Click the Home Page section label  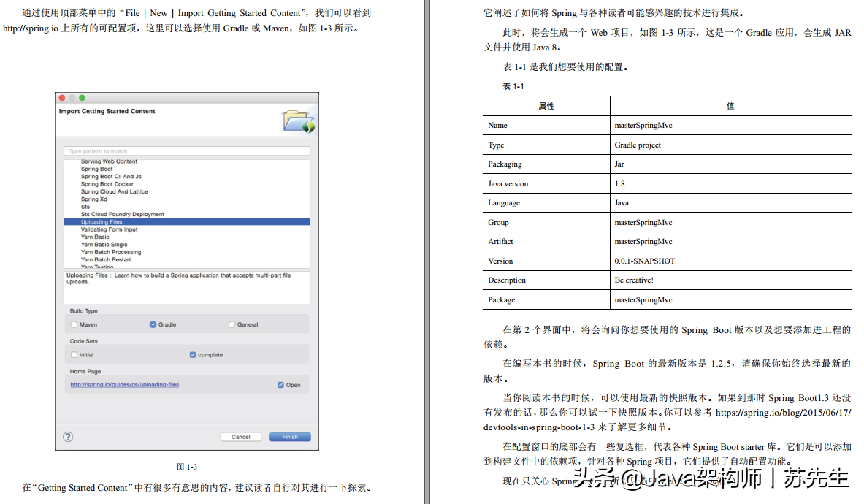(x=85, y=372)
